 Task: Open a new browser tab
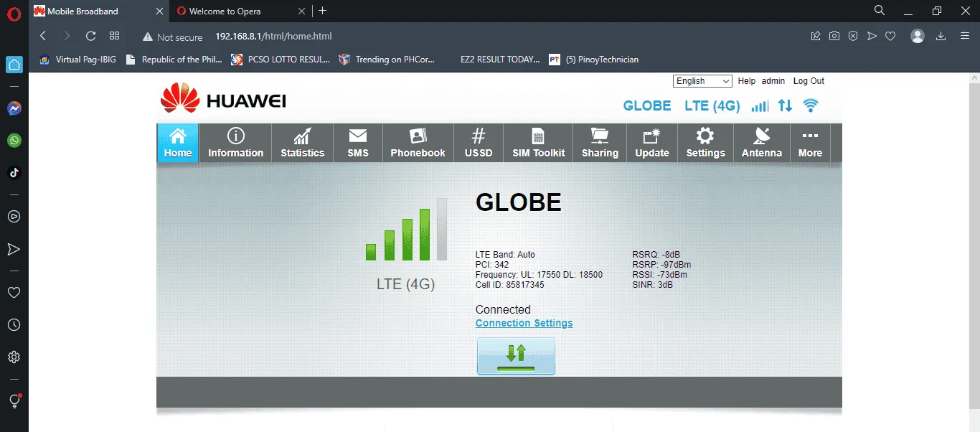pyautogui.click(x=323, y=11)
